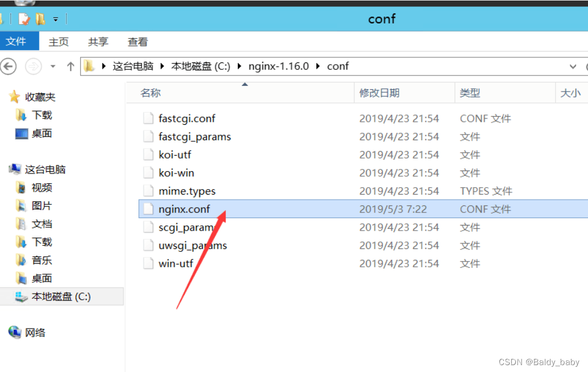Open the quick access toolbar customize dropdown
Image resolution: width=588 pixels, height=372 pixels.
point(55,19)
